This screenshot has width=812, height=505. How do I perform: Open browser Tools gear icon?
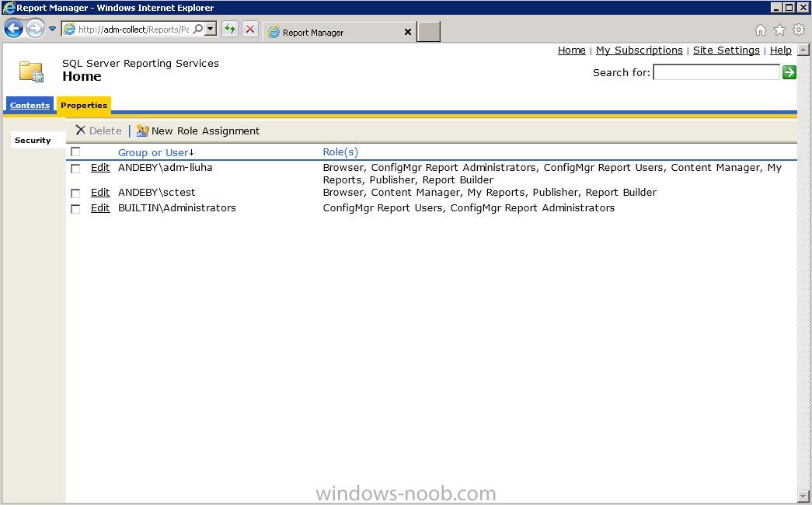click(x=799, y=30)
